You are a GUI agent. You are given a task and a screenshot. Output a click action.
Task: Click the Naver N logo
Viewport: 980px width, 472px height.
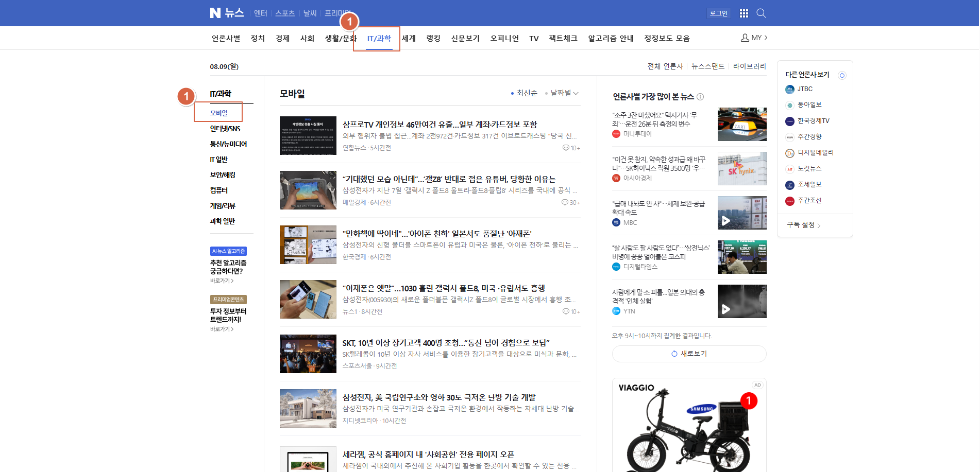215,13
